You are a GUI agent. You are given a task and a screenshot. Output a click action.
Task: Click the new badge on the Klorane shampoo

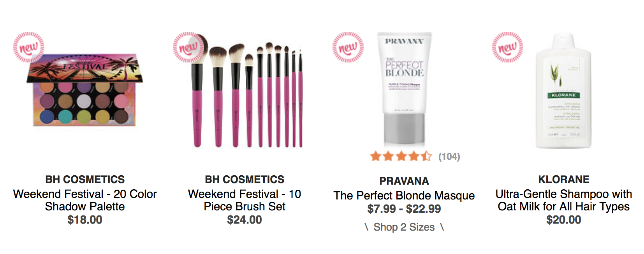[x=508, y=48]
